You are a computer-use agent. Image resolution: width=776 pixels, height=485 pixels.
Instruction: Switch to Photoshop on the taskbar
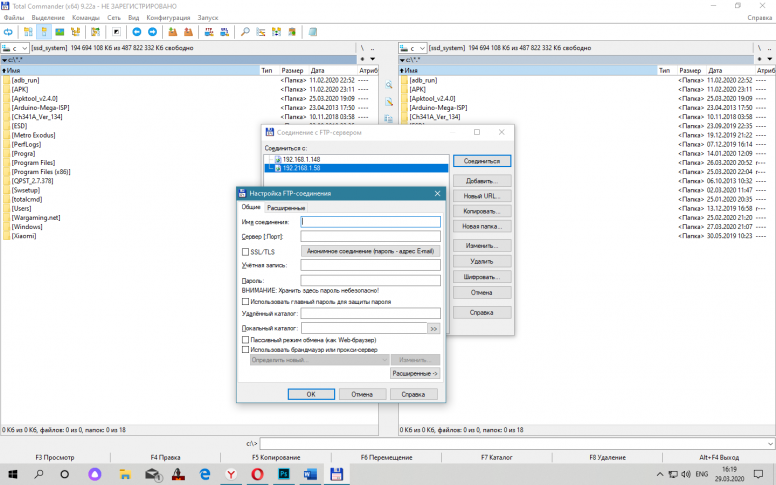coord(284,474)
